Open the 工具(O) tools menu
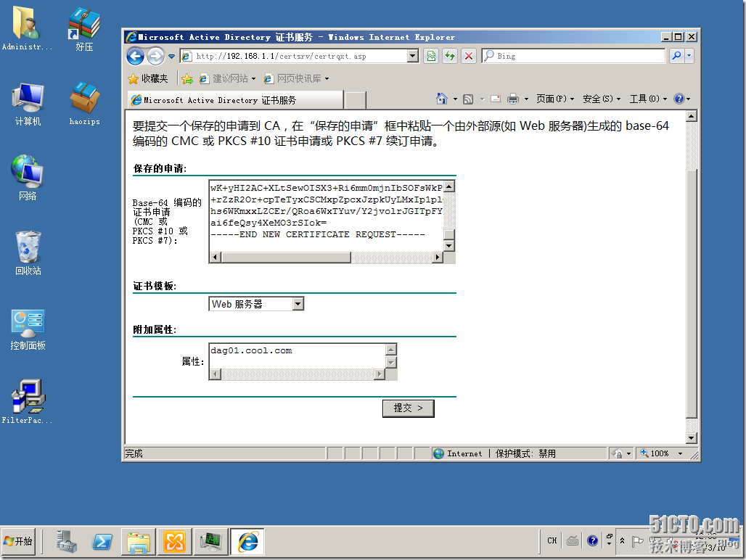The height and width of the screenshot is (560, 746). 645,99
